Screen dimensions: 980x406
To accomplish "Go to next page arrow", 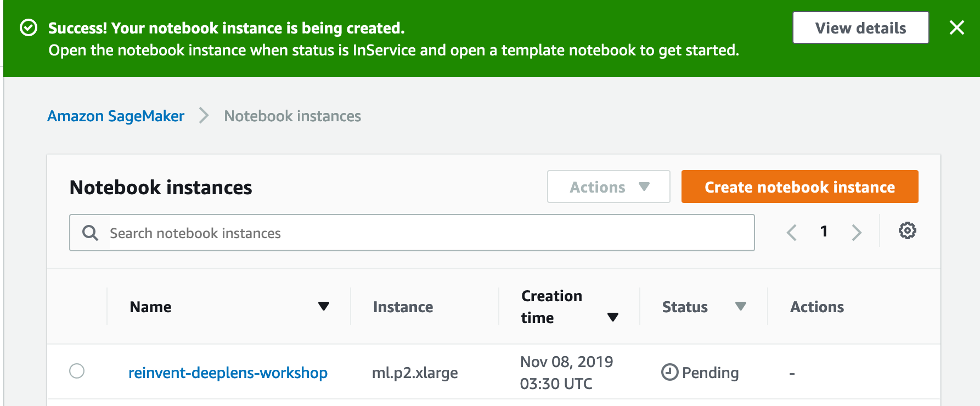I will tap(857, 232).
